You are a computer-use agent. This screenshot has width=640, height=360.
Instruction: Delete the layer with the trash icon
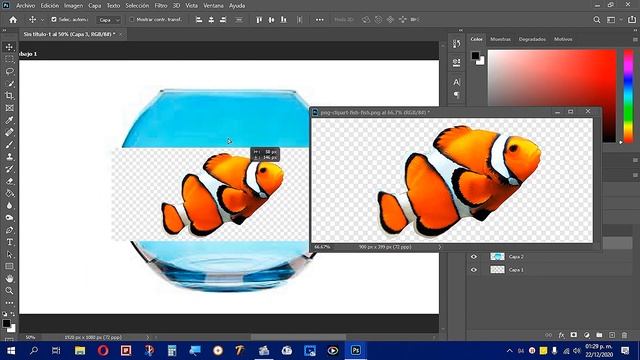pos(624,335)
